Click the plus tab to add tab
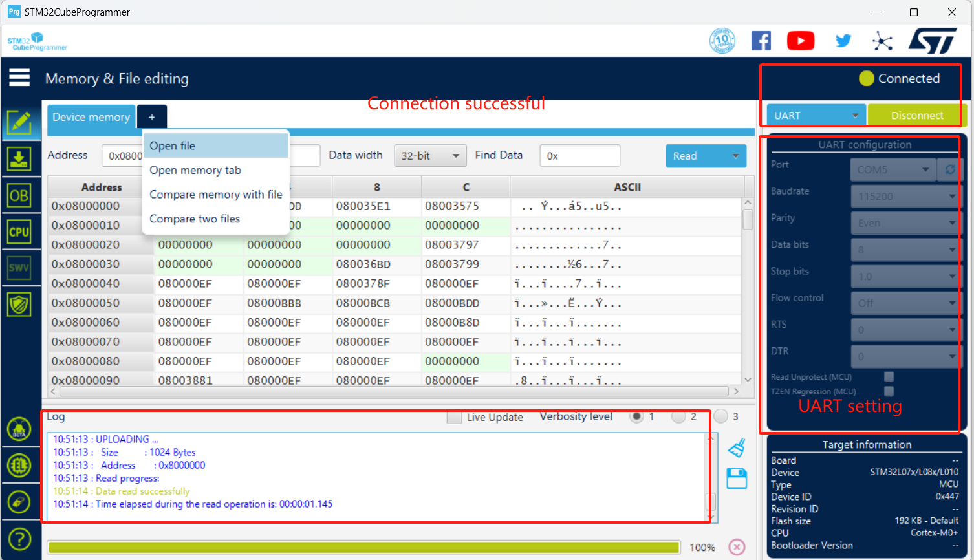Screen dimensions: 974x560 [152, 117]
